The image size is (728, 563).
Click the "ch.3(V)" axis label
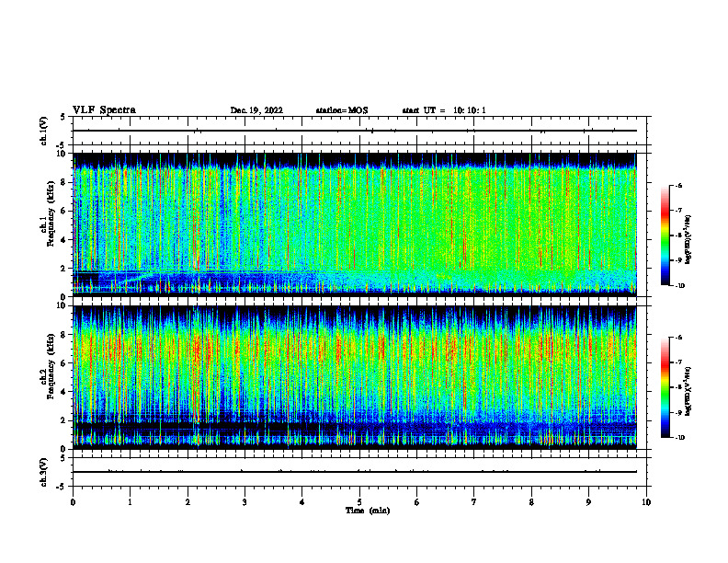[44, 472]
